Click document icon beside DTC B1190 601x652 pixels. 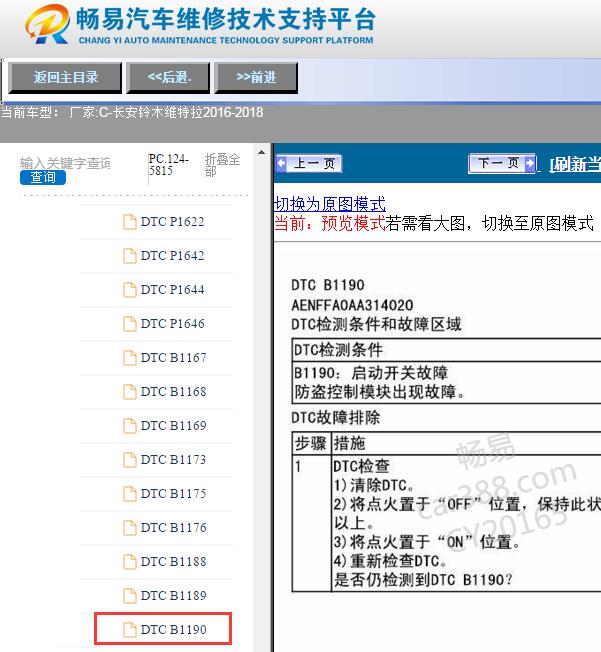pos(130,630)
